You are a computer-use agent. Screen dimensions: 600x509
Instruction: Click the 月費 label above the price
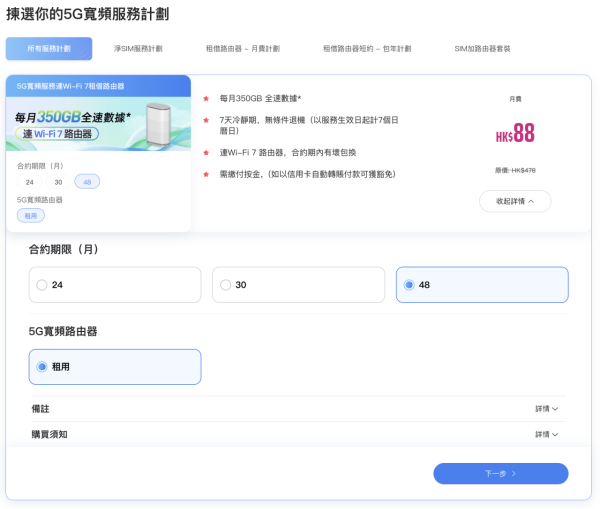point(515,99)
